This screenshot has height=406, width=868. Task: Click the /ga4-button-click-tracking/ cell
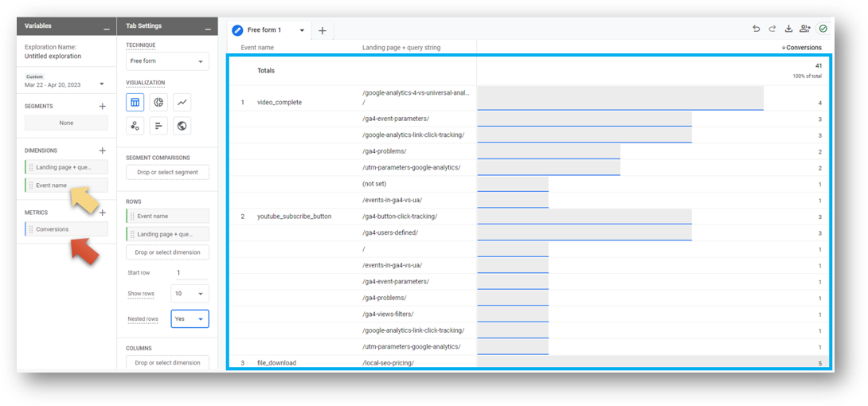(400, 217)
